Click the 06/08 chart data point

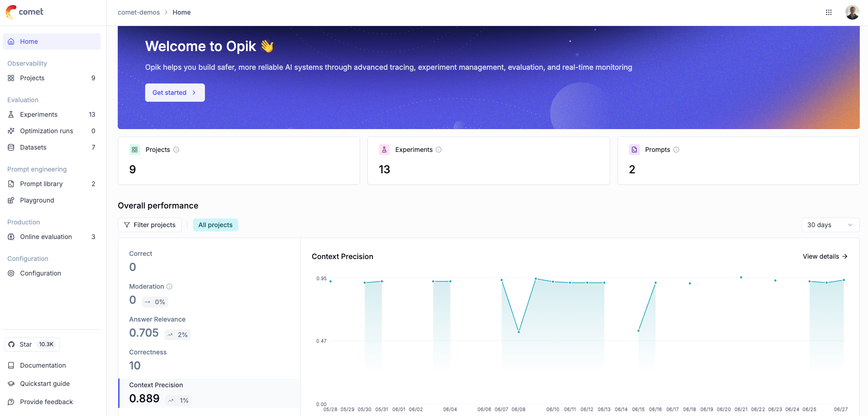519,332
